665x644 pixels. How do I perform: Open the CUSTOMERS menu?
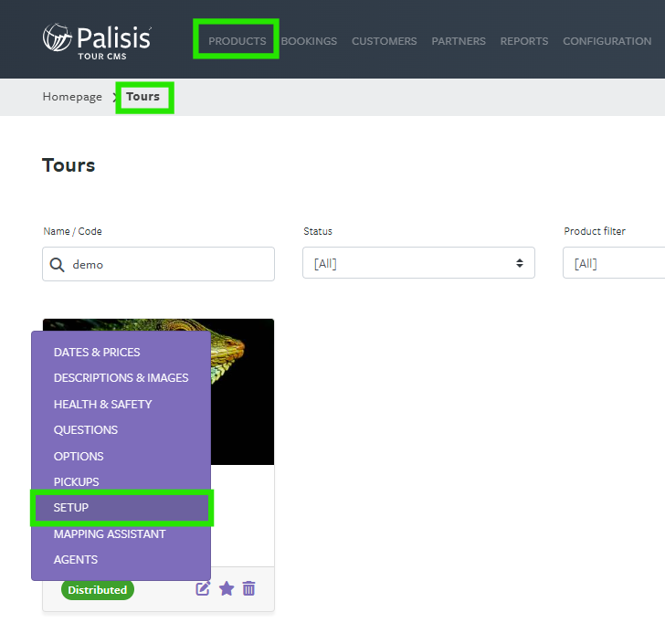pyautogui.click(x=385, y=41)
